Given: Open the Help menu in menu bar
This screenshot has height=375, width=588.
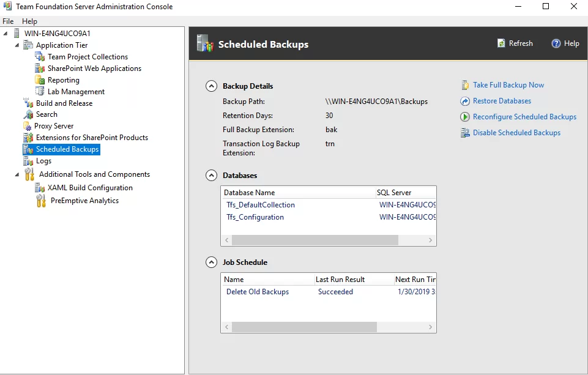Looking at the screenshot, I should pyautogui.click(x=29, y=21).
